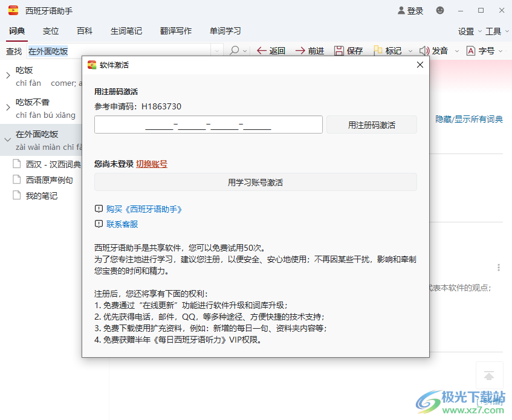
Task: Open the search history dropdown arrow
Action: (x=217, y=51)
